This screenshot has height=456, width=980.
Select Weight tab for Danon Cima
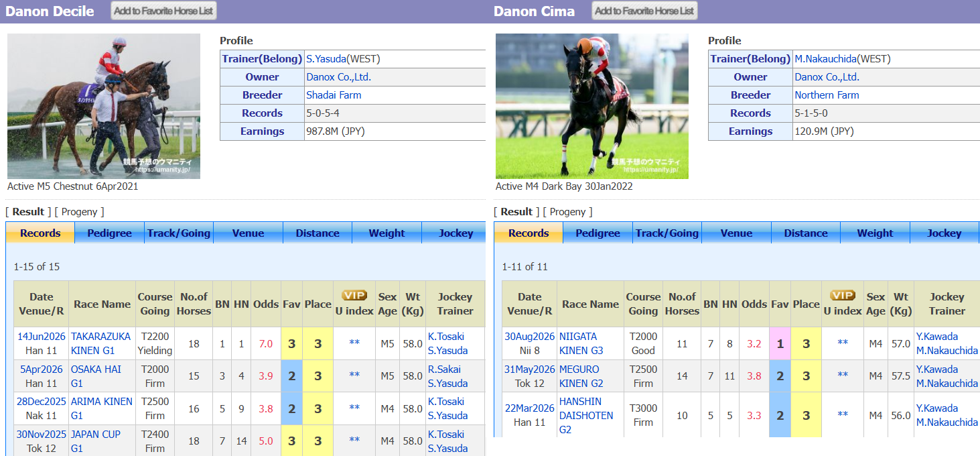[x=875, y=233]
